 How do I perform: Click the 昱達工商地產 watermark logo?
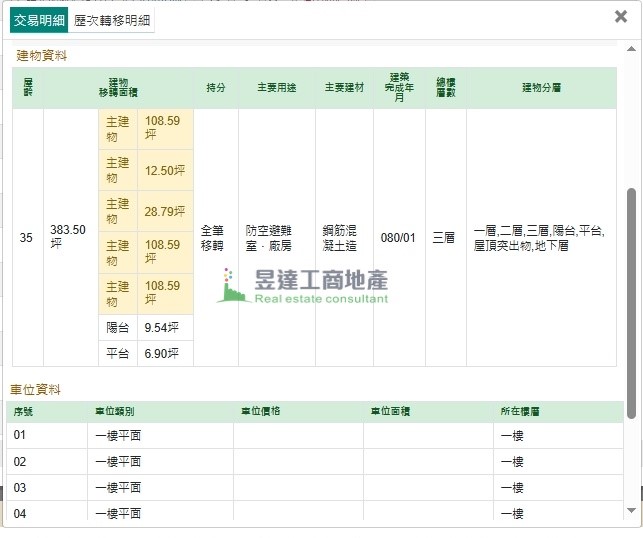pos(303,286)
